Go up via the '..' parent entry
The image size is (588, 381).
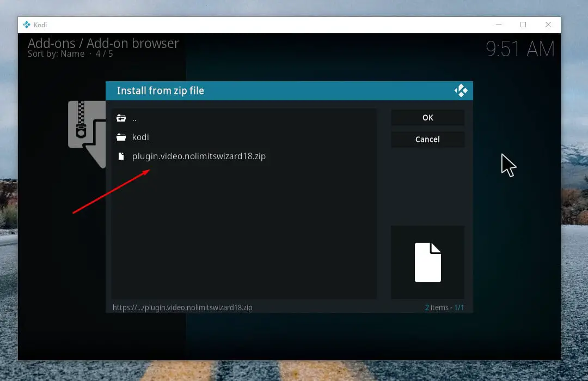pyautogui.click(x=244, y=118)
